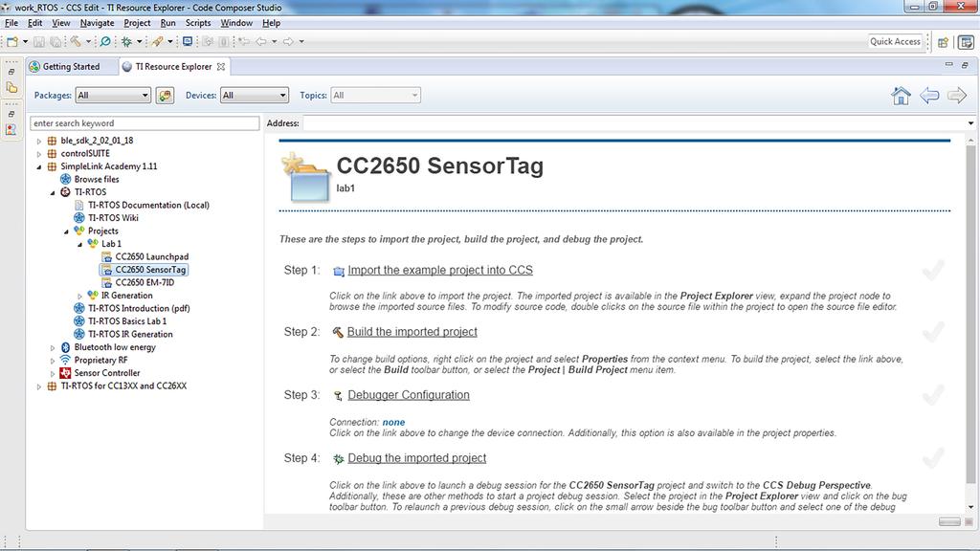Open the Address bar dropdown arrow
The image size is (980, 551).
(970, 123)
